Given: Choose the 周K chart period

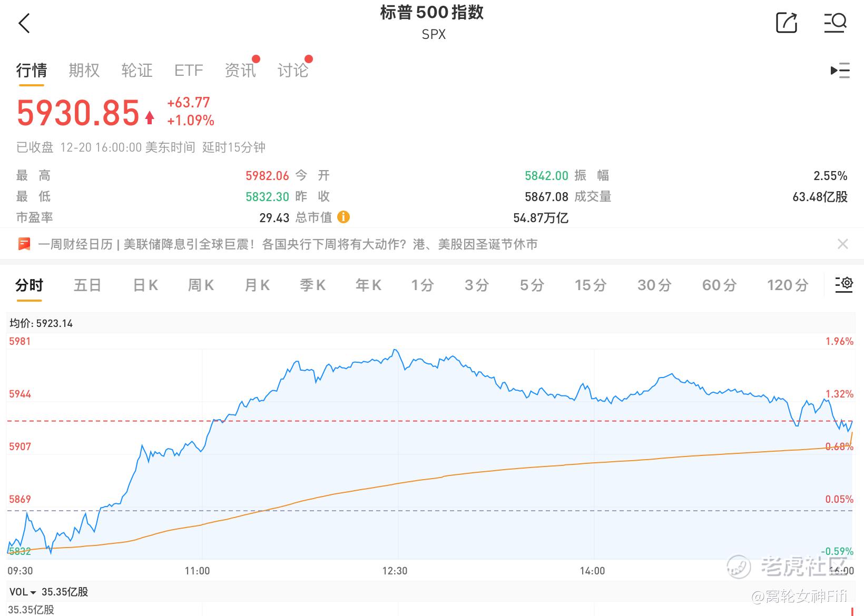Looking at the screenshot, I should coord(201,285).
